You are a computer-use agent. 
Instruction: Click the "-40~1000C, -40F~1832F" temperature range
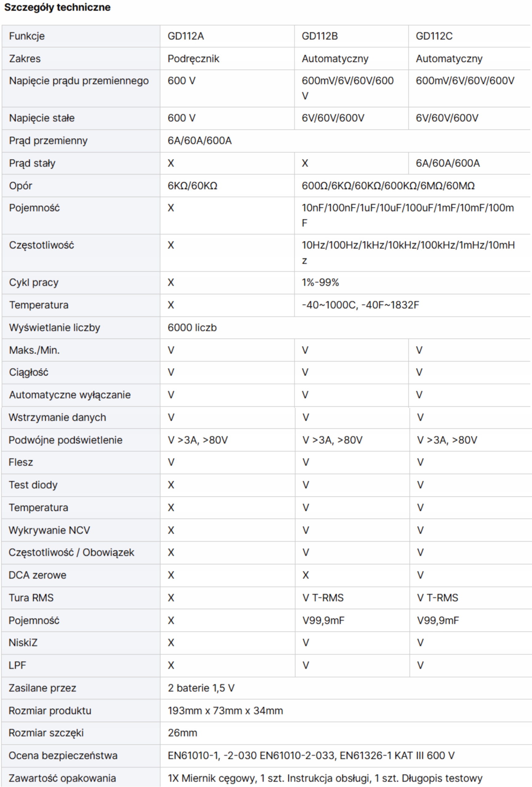(x=360, y=305)
